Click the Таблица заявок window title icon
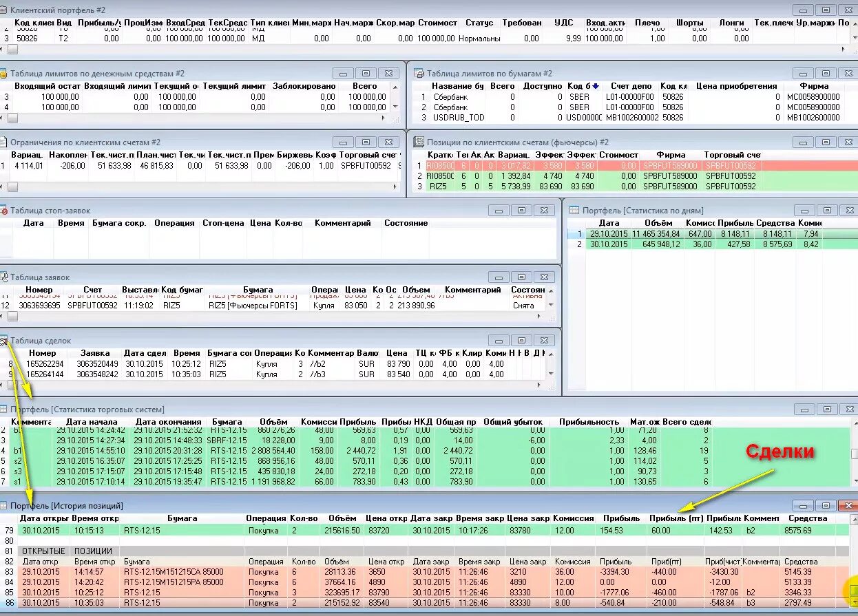This screenshot has width=858, height=616. (3, 277)
